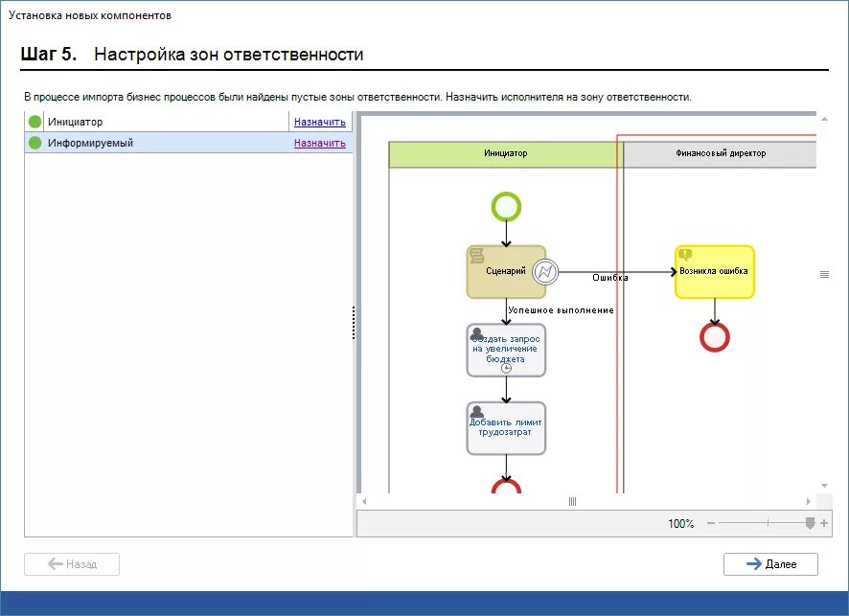
Task: Click the green status circle beside Информируемый
Action: point(35,143)
